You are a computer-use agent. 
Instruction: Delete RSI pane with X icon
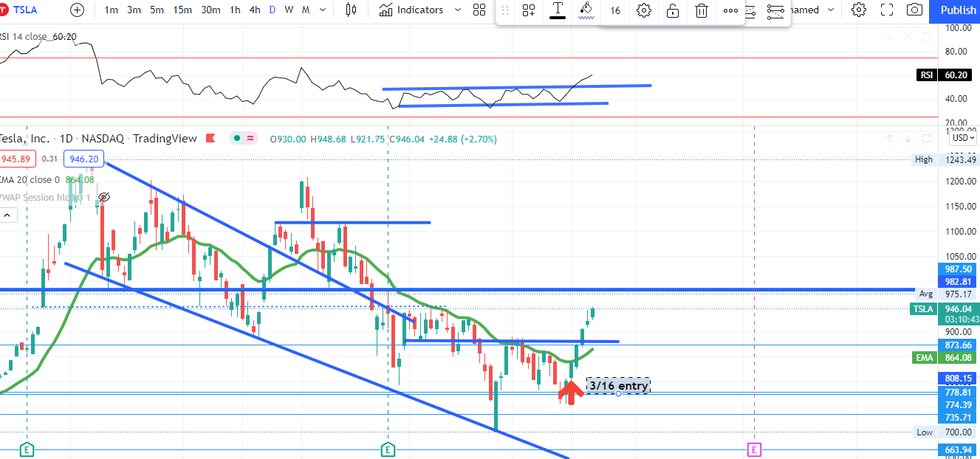click(x=908, y=35)
